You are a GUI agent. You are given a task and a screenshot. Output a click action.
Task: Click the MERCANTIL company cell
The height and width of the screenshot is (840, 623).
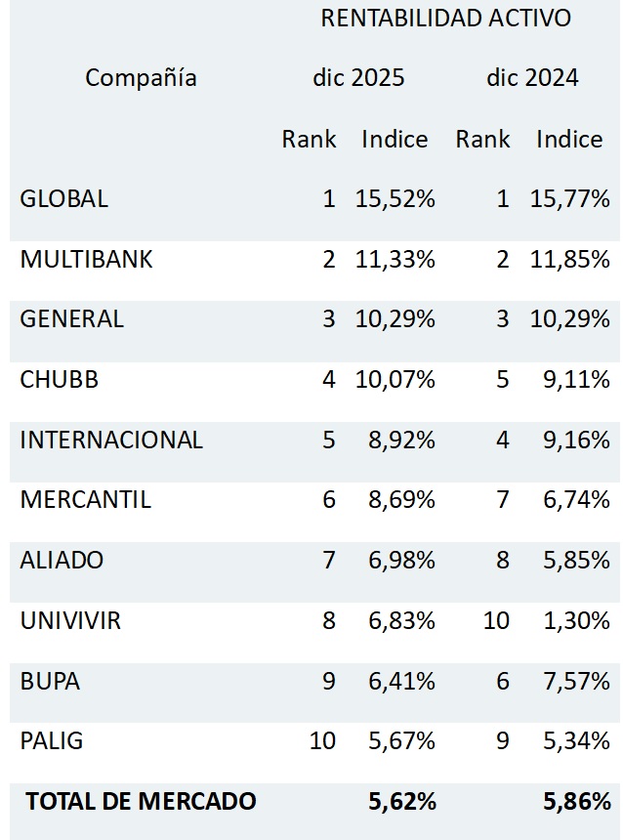(85, 500)
